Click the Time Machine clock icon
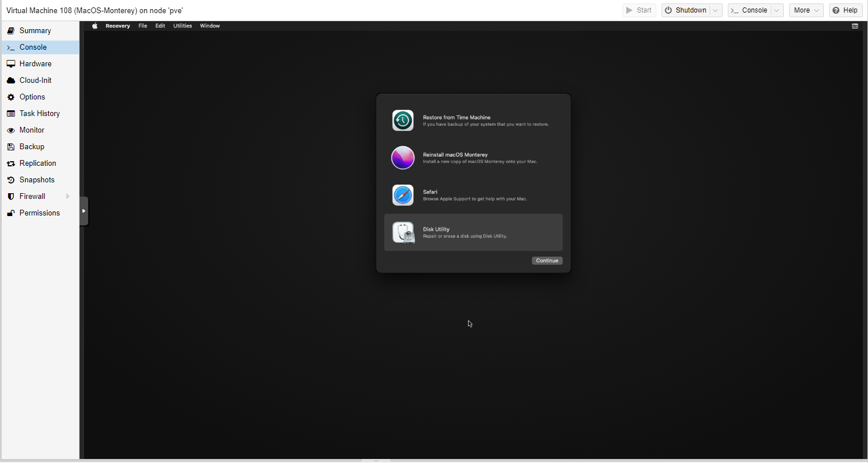 click(403, 121)
